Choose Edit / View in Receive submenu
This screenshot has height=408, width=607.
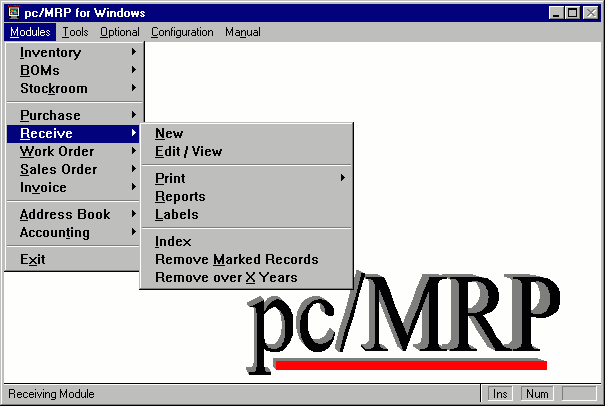click(x=247, y=151)
